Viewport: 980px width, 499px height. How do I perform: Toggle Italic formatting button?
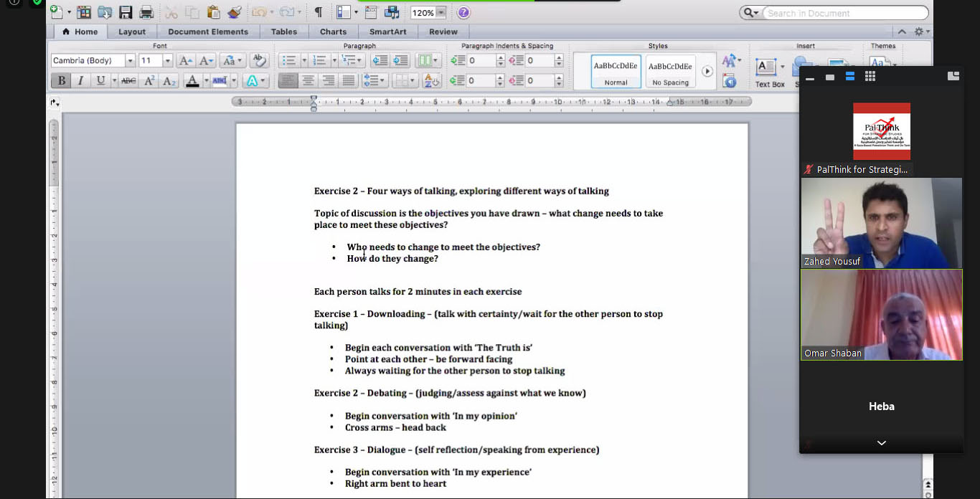tap(80, 81)
